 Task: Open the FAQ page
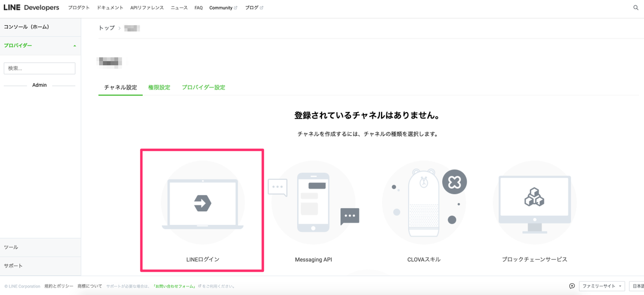point(199,8)
